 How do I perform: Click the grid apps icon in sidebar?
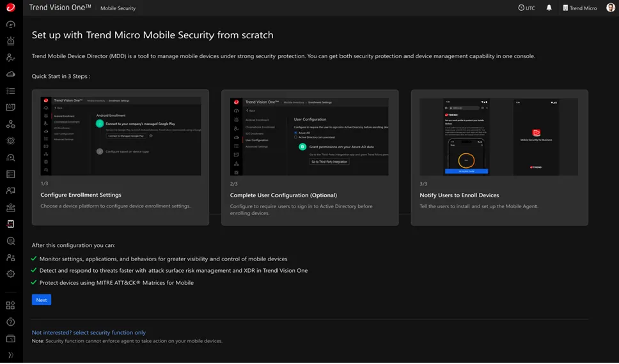click(10, 306)
